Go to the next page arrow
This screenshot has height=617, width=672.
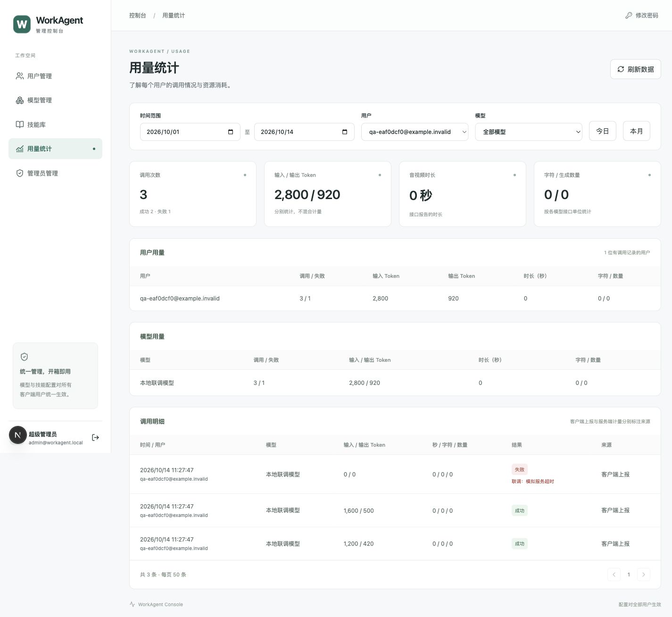pos(644,575)
